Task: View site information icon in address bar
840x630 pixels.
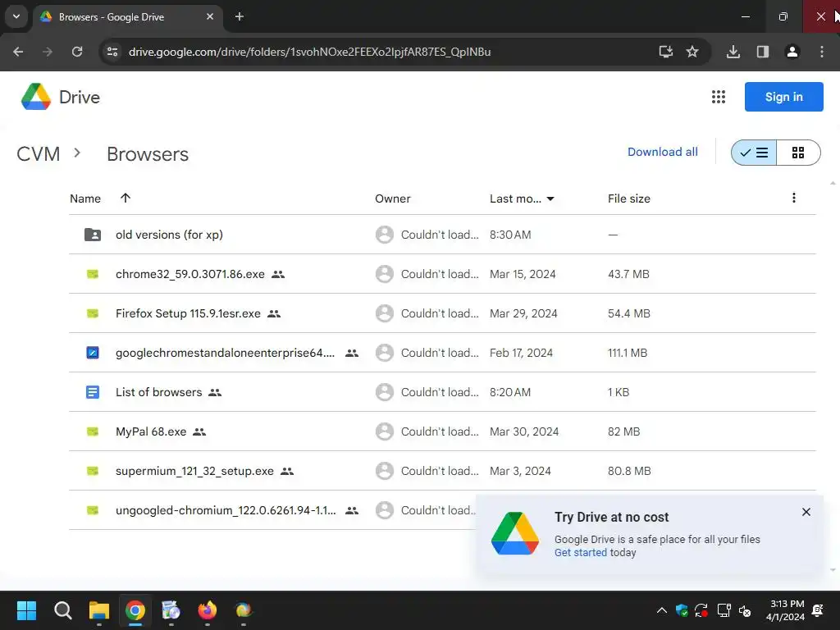Action: pos(112,52)
